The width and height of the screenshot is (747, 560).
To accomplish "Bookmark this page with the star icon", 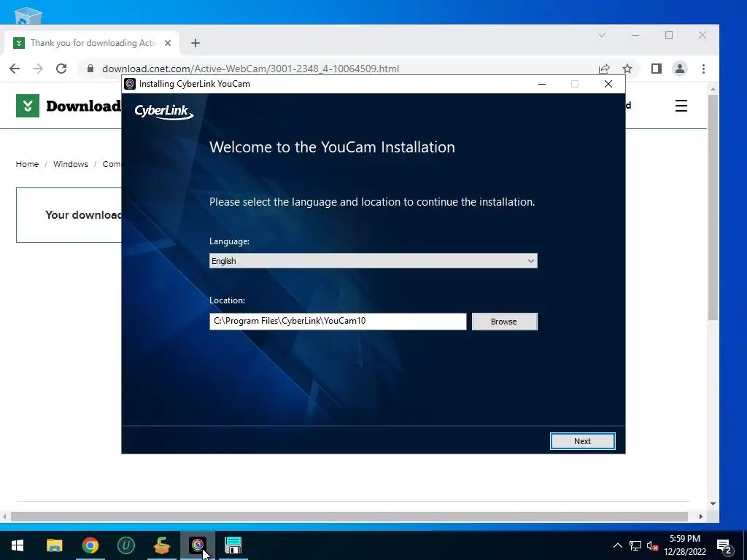I will 627,69.
